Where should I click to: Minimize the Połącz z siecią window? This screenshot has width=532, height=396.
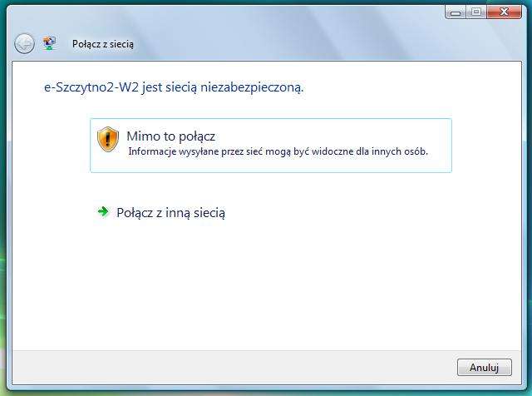point(456,12)
